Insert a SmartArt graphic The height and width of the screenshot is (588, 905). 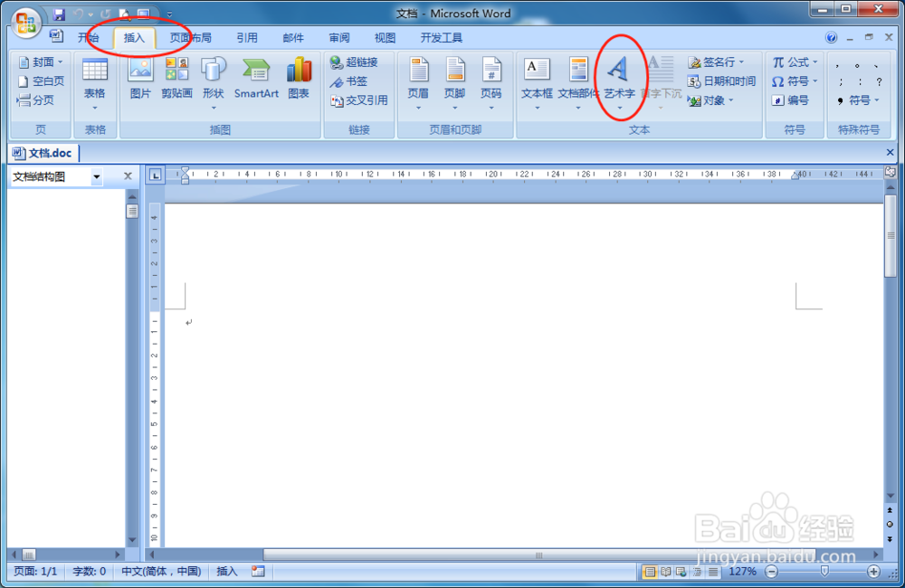point(256,79)
